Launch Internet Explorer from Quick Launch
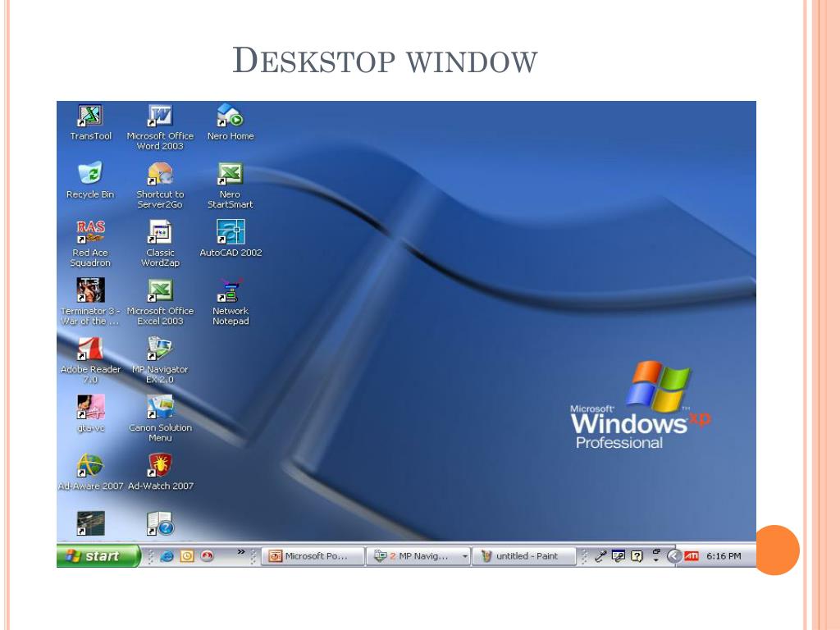840x630 pixels. click(167, 556)
